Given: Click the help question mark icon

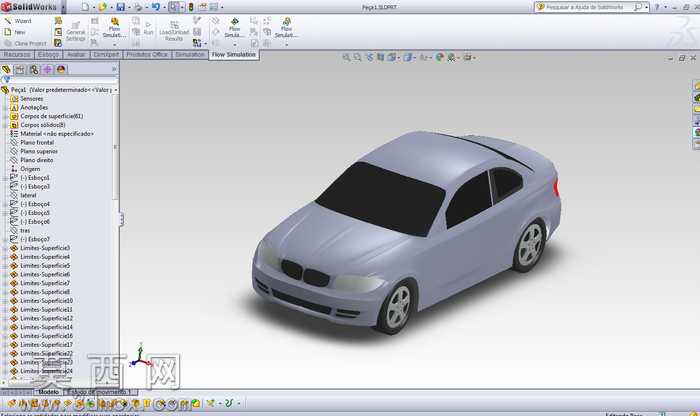Looking at the screenshot, I should 657,7.
